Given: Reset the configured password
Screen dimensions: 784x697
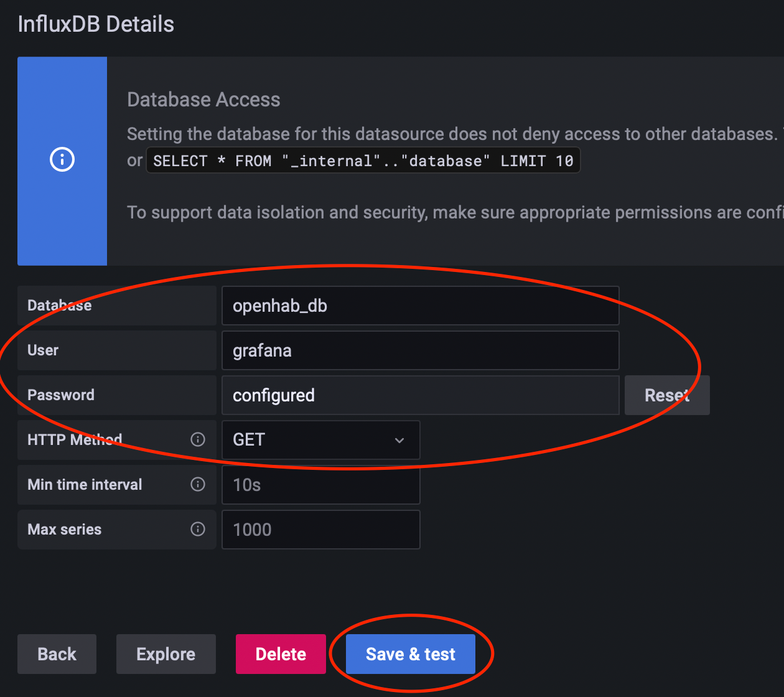Looking at the screenshot, I should [667, 395].
